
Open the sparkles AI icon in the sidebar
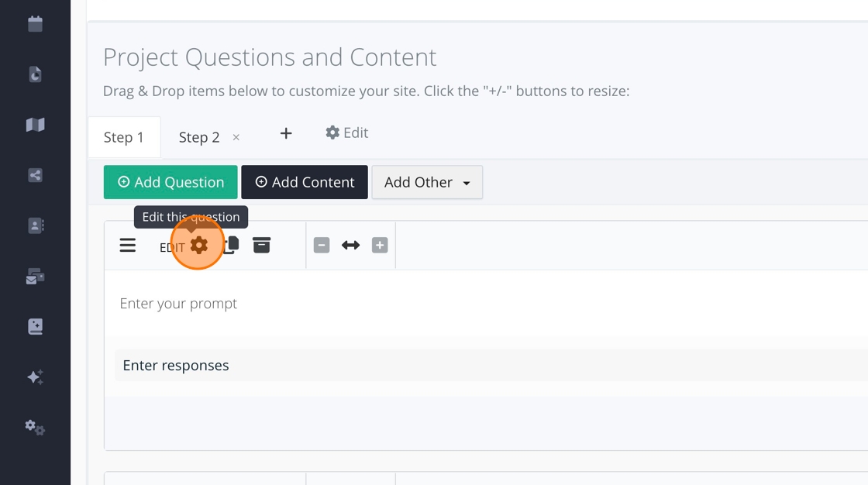35,377
